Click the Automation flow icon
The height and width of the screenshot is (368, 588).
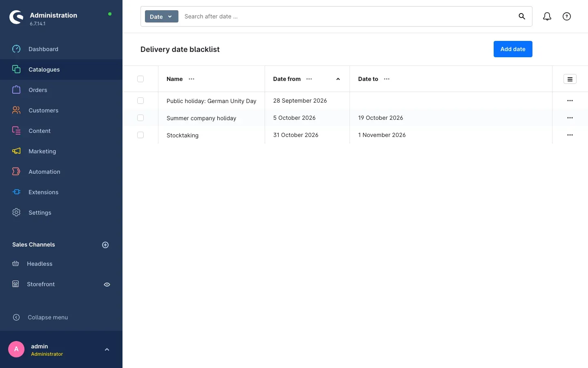click(x=16, y=172)
